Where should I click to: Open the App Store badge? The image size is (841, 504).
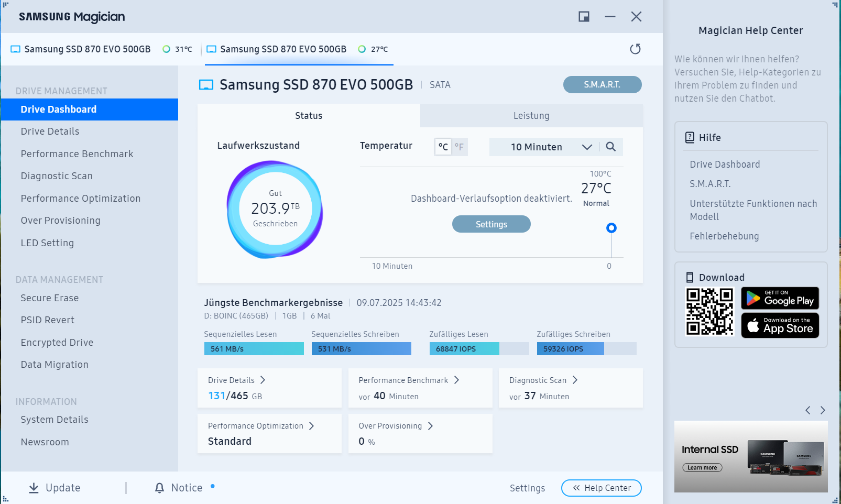coord(780,325)
